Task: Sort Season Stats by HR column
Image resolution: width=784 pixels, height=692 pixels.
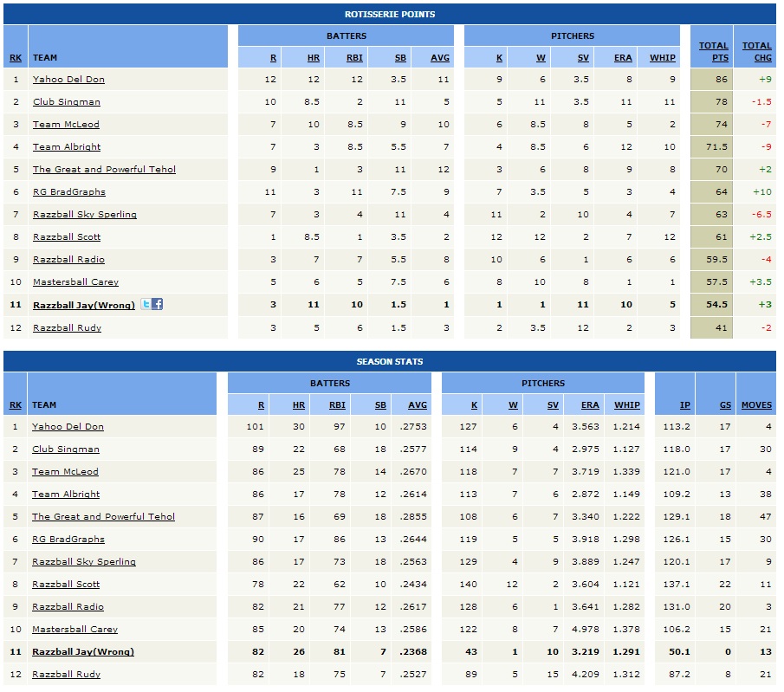Action: coord(299,405)
